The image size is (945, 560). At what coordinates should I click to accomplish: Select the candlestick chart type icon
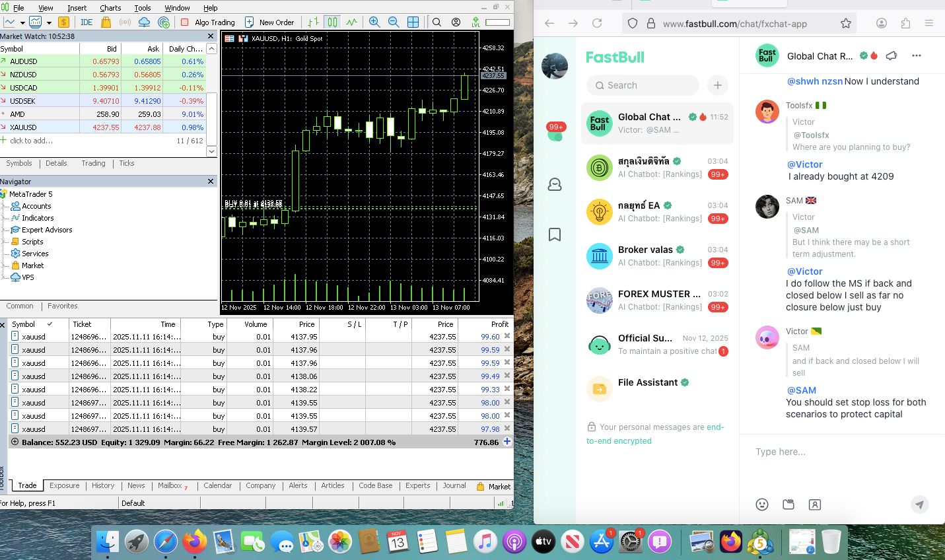(x=332, y=22)
